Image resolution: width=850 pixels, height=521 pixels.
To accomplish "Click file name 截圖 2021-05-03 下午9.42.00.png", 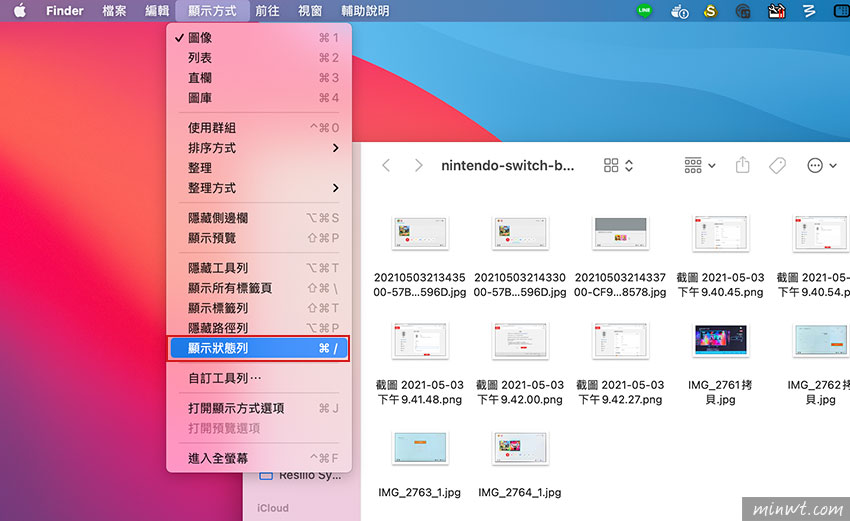I will (520, 392).
